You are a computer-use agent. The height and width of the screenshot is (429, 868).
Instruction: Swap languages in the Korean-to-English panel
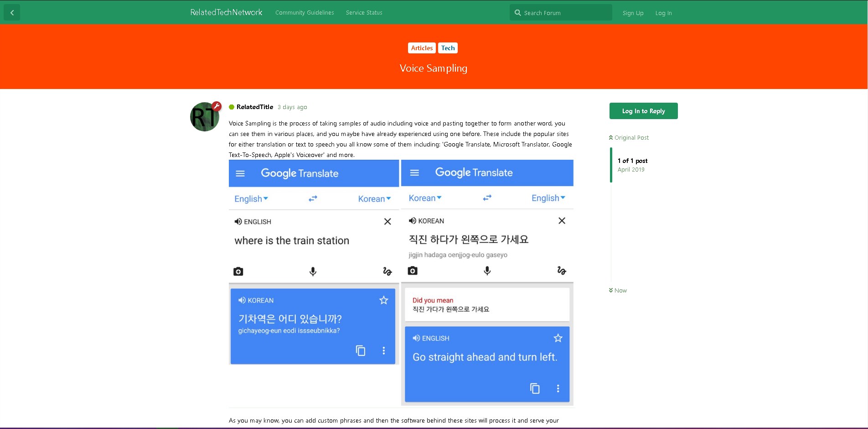point(487,198)
